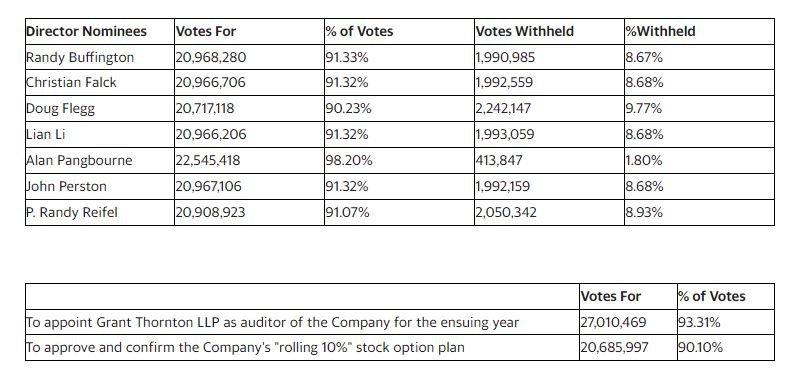Select the 9.77% withheld cell
Viewport: 798px width, 385px height.
644,108
